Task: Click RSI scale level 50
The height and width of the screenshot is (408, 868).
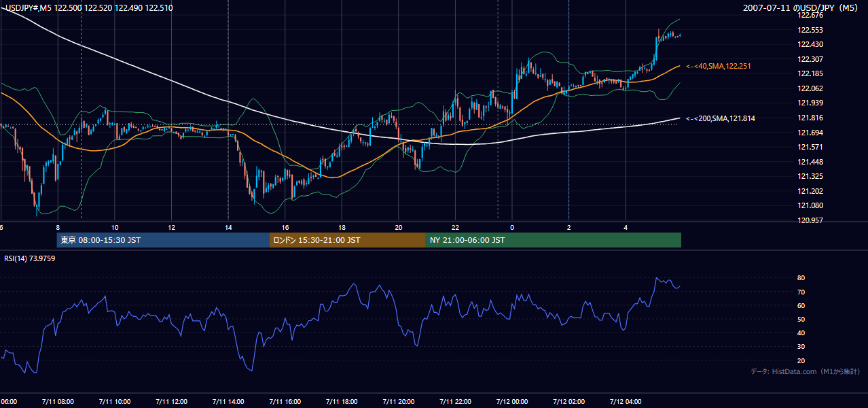Action: coord(801,319)
